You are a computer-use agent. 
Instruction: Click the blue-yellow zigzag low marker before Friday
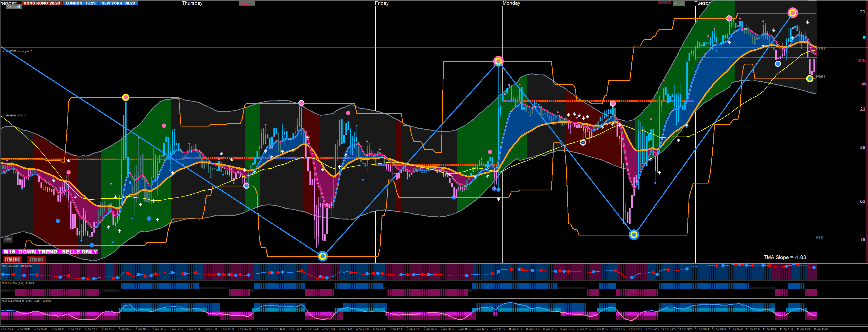pos(322,256)
